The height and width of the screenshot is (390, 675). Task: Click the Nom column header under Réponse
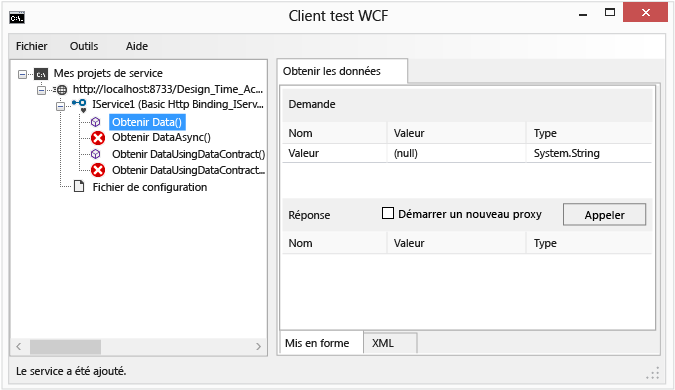point(335,243)
